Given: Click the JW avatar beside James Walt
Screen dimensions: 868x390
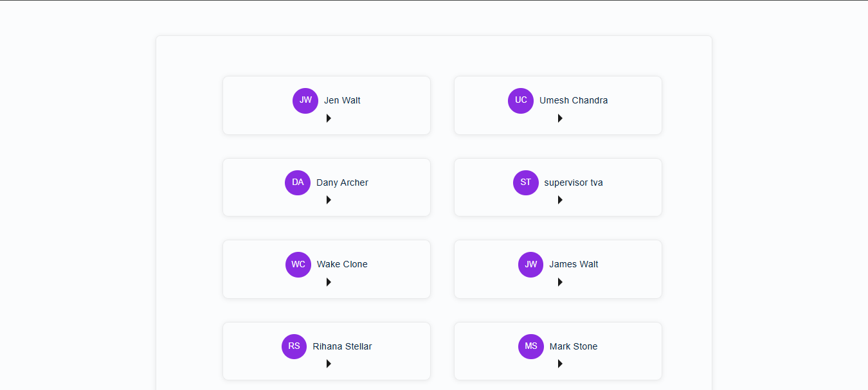Looking at the screenshot, I should click(531, 264).
